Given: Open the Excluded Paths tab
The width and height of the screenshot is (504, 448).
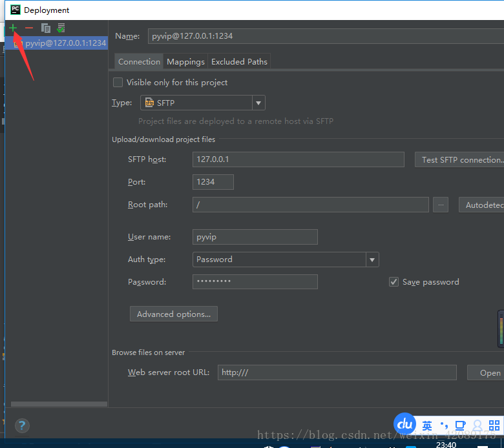Looking at the screenshot, I should 239,62.
